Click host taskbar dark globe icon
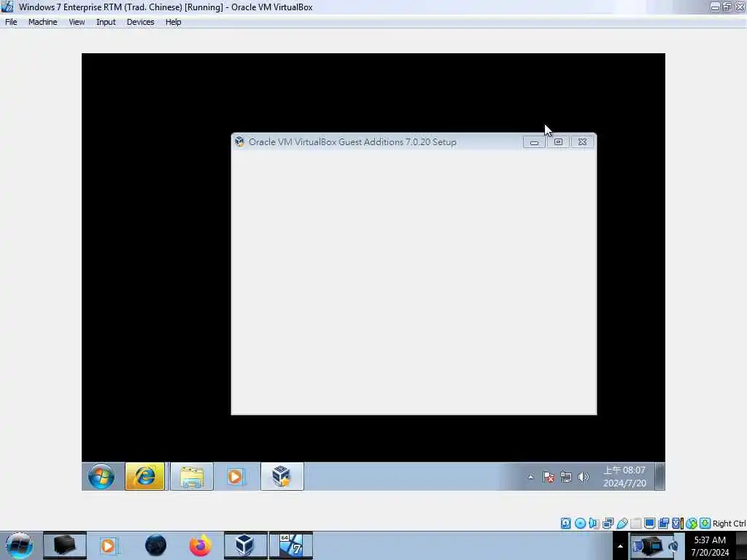747x560 pixels. pyautogui.click(x=156, y=545)
